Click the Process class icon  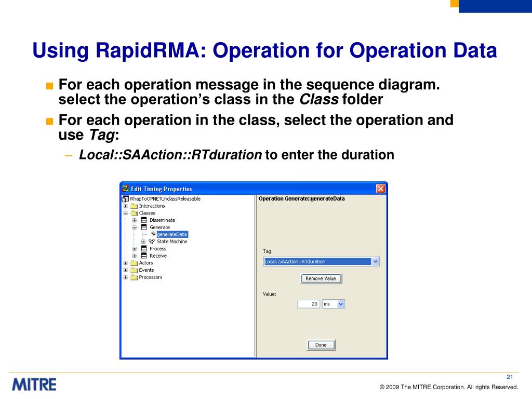click(x=144, y=249)
